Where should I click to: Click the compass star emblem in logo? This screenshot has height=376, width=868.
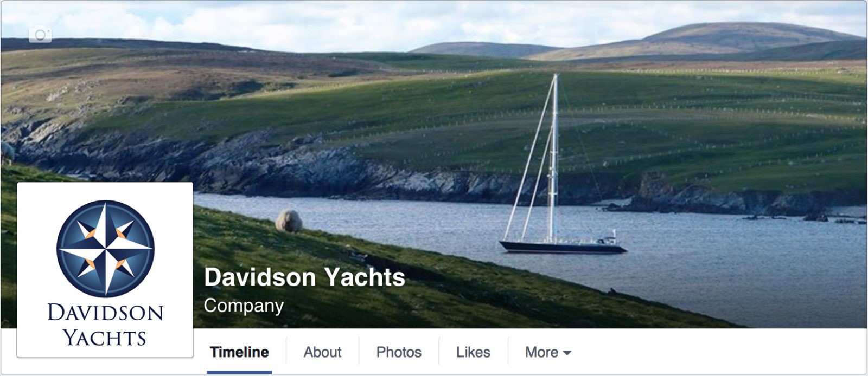click(x=106, y=249)
